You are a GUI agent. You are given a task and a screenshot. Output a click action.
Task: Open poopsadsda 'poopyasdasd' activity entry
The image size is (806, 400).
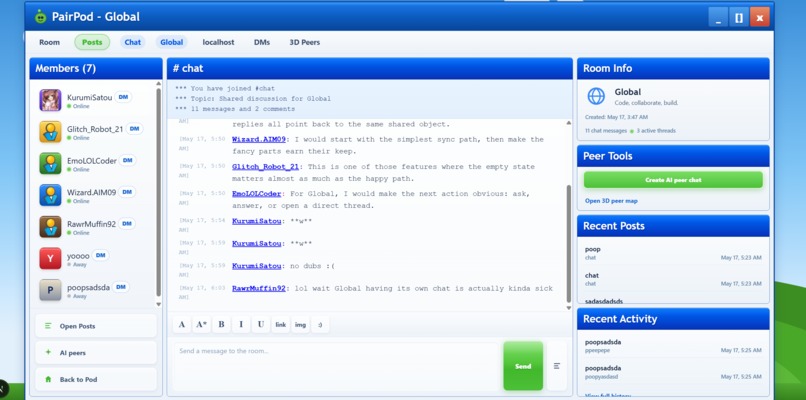pos(673,372)
